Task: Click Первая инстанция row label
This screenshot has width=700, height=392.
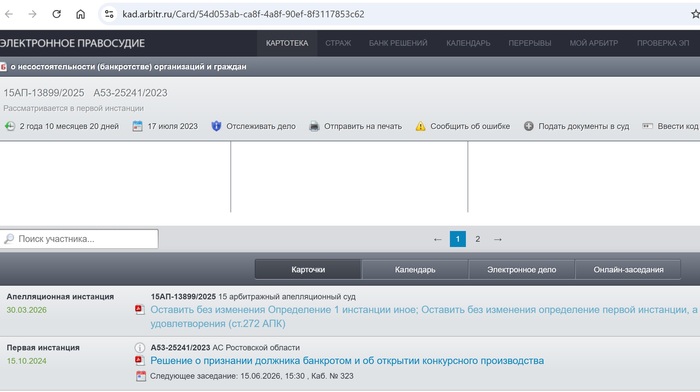Action: (x=43, y=348)
